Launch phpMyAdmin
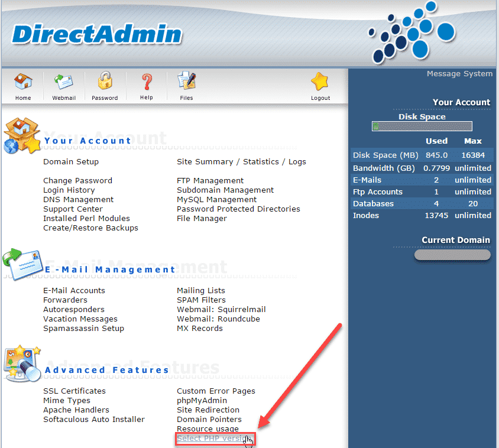This screenshot has height=448, width=499. [x=202, y=400]
